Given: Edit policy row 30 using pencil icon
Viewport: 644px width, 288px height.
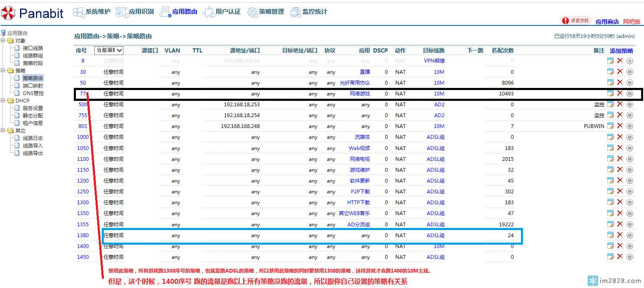Looking at the screenshot, I should point(611,72).
